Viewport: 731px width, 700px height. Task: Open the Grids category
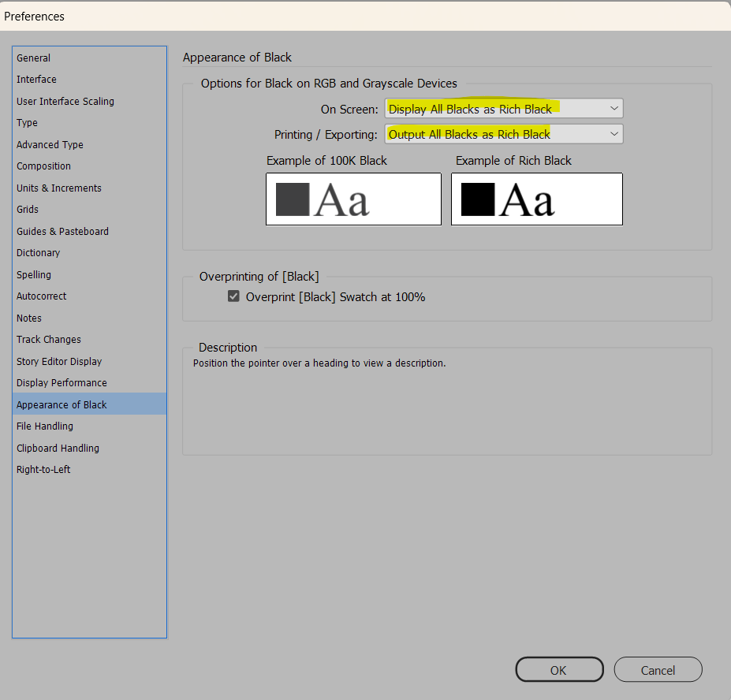coord(89,209)
